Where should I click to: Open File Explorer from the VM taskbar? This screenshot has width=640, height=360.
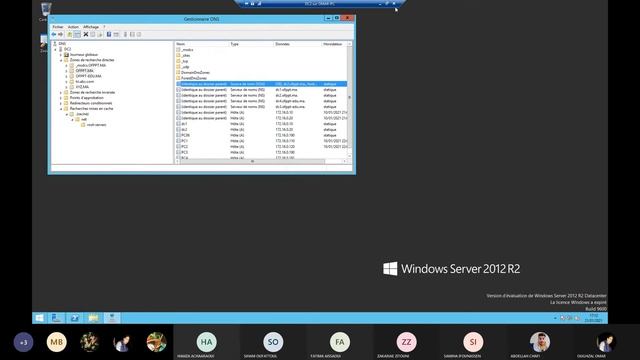click(93, 318)
